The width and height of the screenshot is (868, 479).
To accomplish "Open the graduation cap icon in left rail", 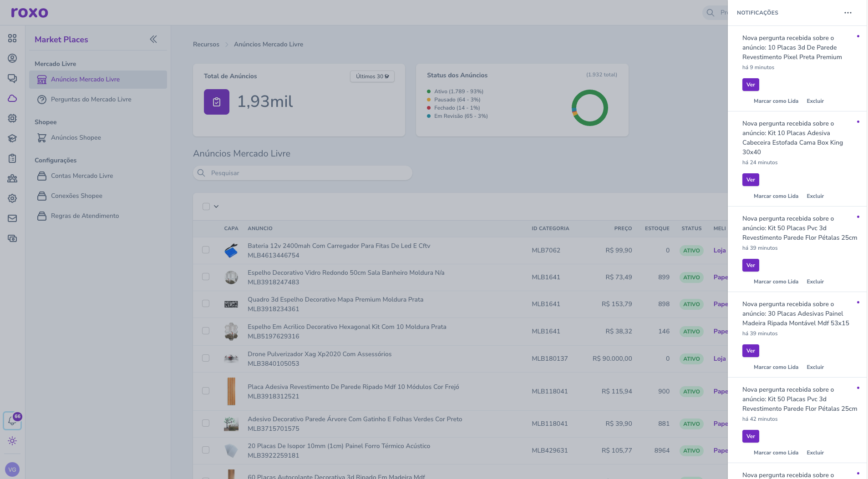I will (x=12, y=138).
